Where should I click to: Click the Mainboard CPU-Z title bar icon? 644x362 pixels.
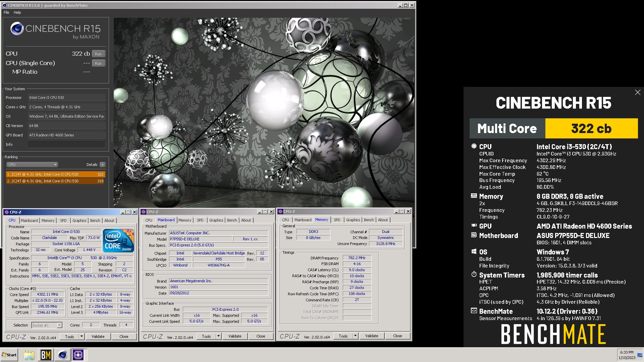coord(144,212)
